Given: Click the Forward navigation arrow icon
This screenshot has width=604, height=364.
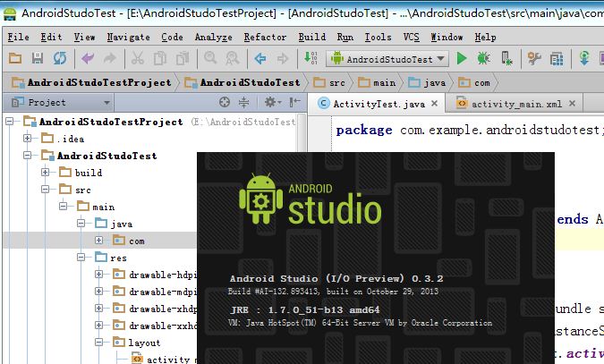Looking at the screenshot, I should 283,58.
